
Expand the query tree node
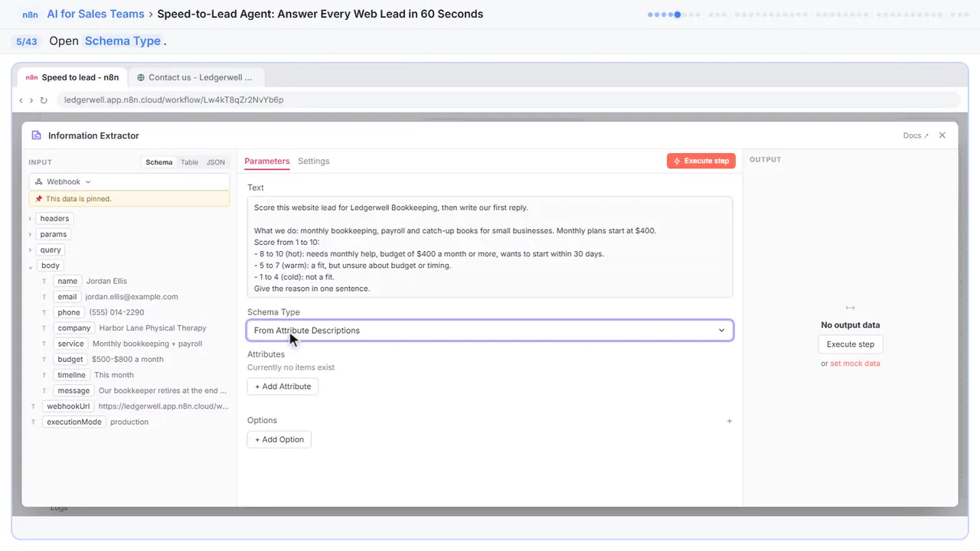[31, 250]
